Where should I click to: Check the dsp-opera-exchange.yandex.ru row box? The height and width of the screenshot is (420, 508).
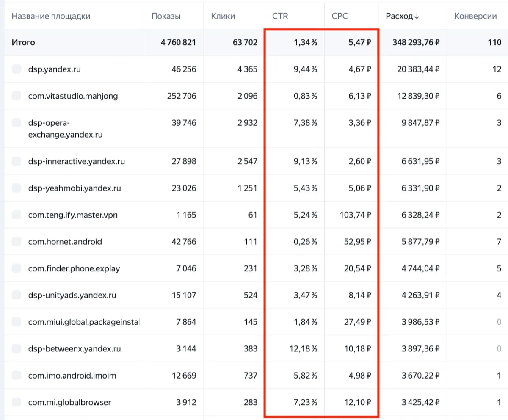tap(17, 123)
